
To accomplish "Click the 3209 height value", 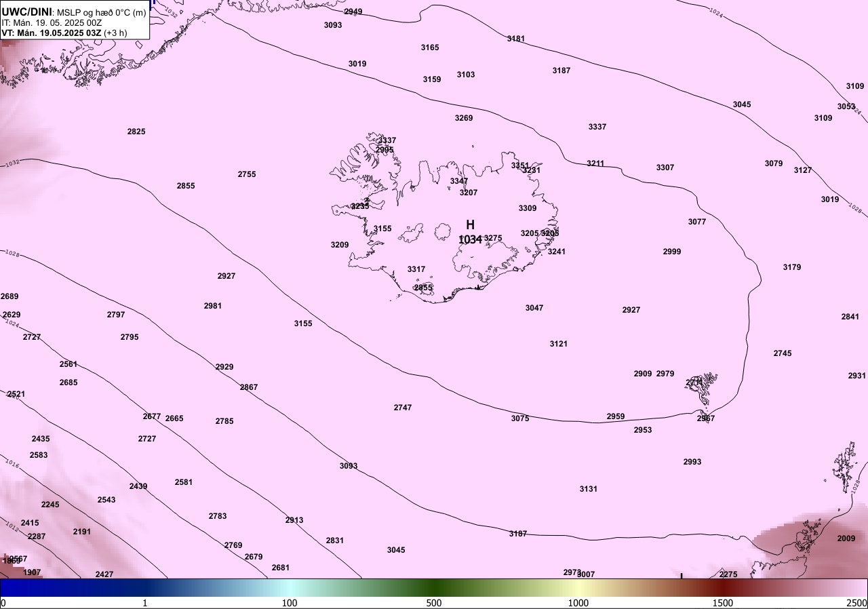I will [340, 245].
